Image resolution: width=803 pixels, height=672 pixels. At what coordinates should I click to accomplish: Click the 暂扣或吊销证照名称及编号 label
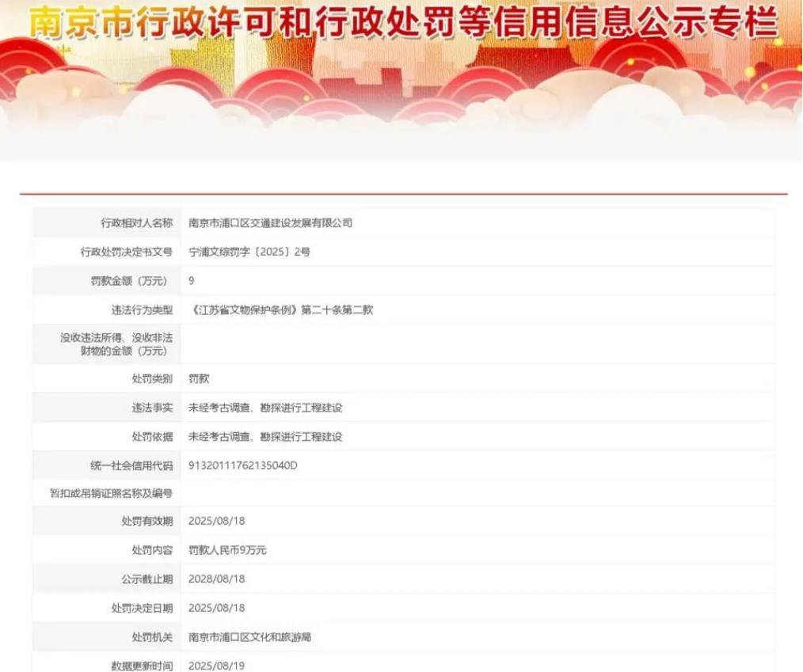(x=111, y=493)
